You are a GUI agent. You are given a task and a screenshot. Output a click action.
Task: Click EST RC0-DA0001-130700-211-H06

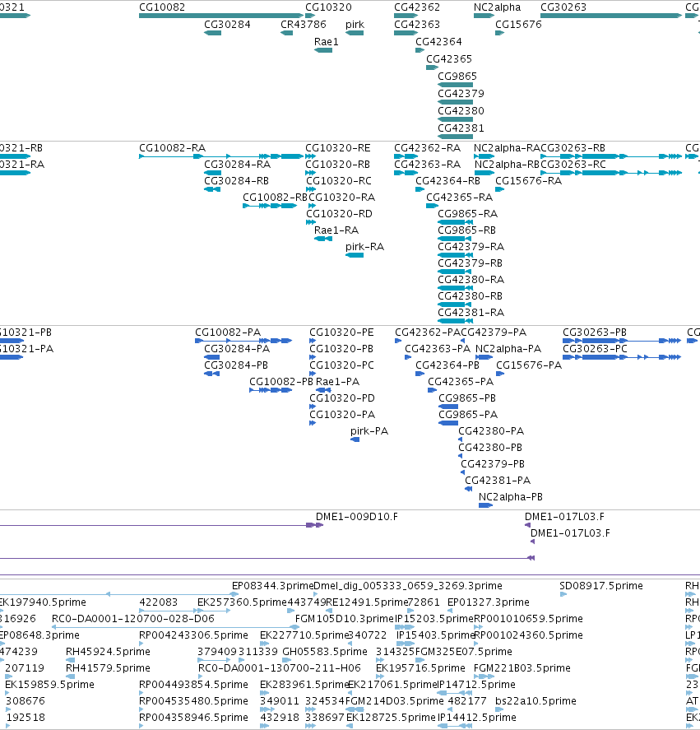point(279,668)
